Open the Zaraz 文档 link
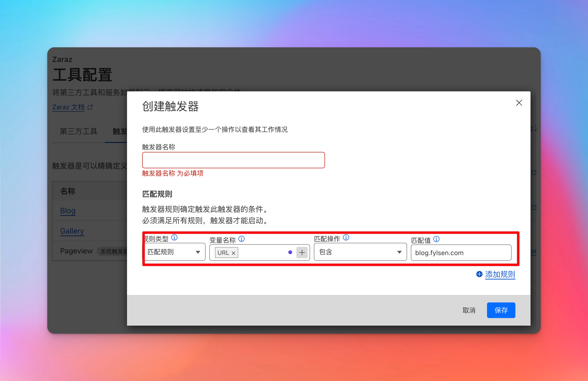Screen dimensions: 588x381 pyautogui.click(x=68, y=107)
